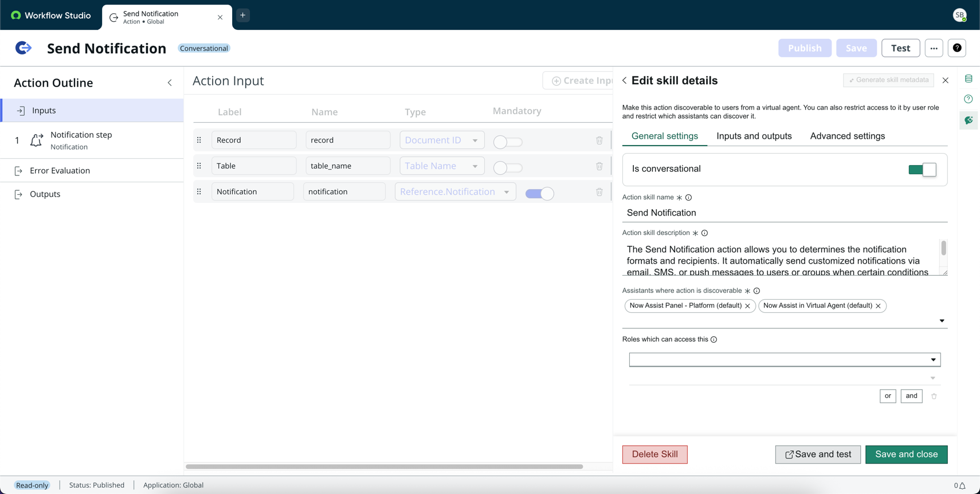Grab the Record row drag handle
980x494 pixels.
tap(199, 140)
